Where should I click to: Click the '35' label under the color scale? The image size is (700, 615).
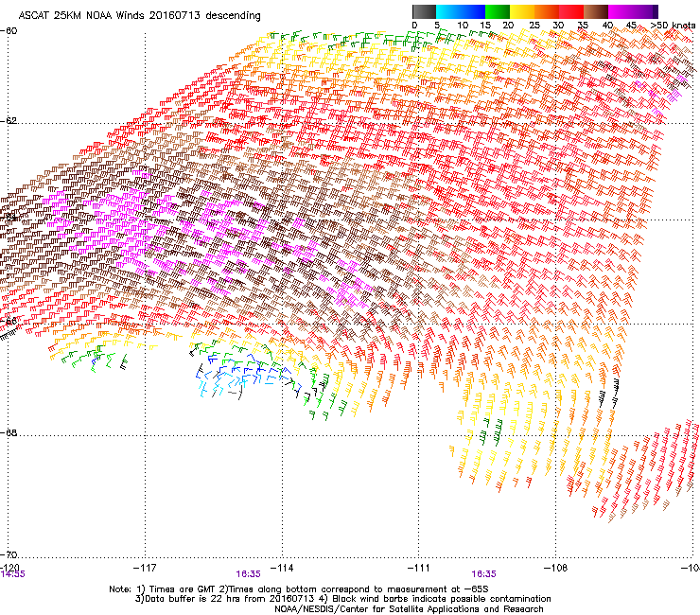click(583, 25)
